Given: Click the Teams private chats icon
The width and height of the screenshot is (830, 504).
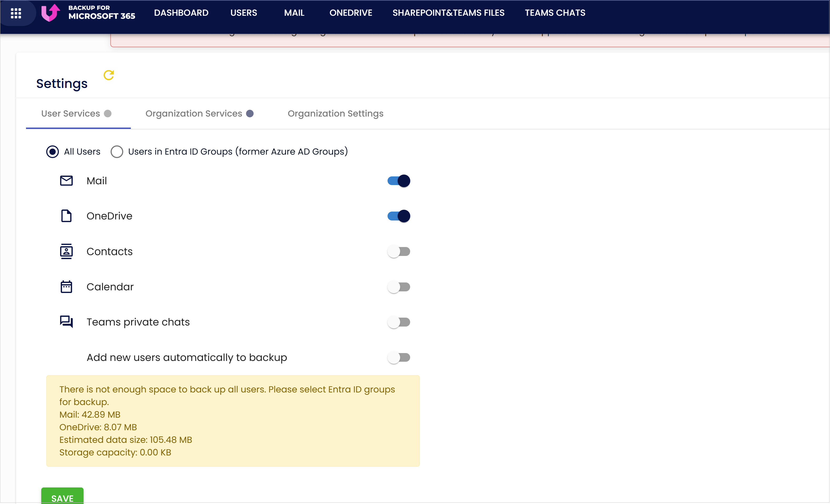Looking at the screenshot, I should (66, 322).
